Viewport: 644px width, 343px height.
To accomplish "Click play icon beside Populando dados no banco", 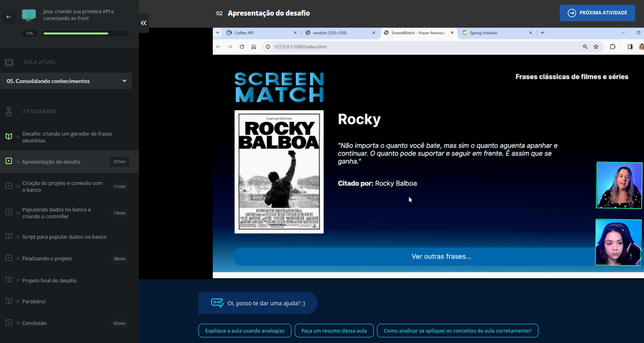I will coord(9,212).
